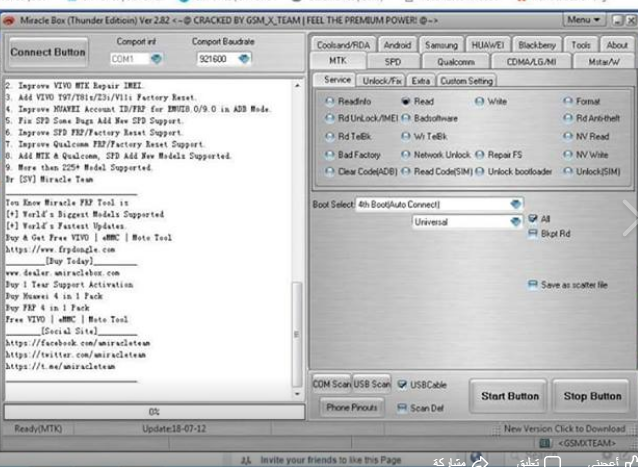Select the SPD tab

coord(393,62)
